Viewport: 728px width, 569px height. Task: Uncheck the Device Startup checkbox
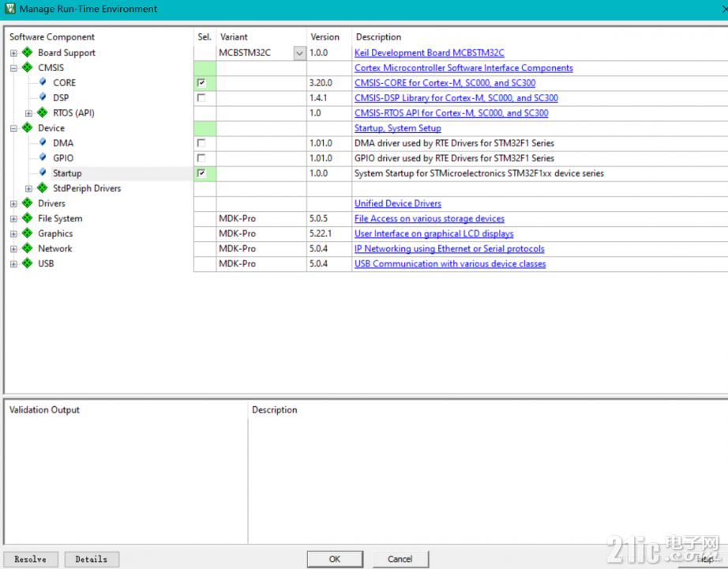pyautogui.click(x=201, y=173)
